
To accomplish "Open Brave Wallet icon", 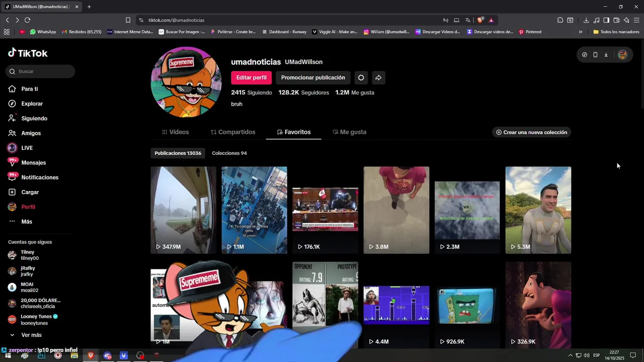I will click(616, 20).
